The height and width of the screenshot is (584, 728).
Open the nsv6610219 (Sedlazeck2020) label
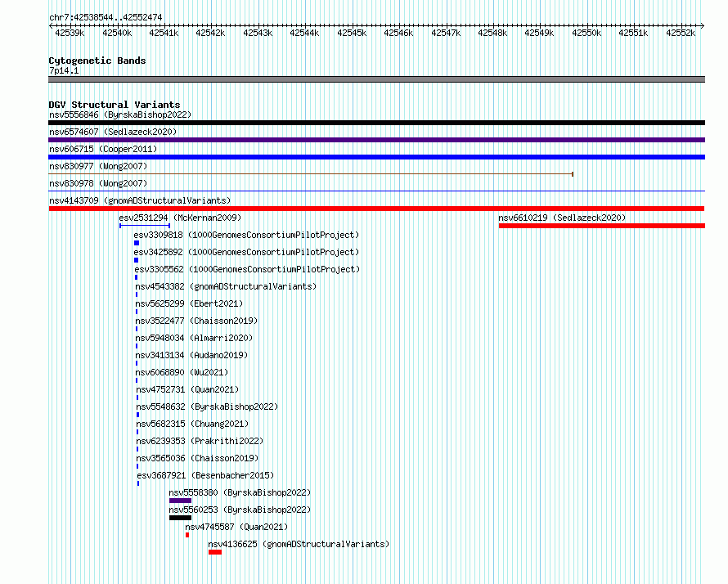(x=562, y=218)
